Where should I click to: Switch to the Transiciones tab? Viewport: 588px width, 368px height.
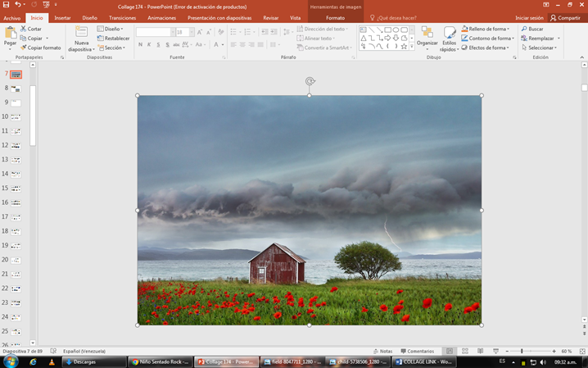tap(122, 18)
